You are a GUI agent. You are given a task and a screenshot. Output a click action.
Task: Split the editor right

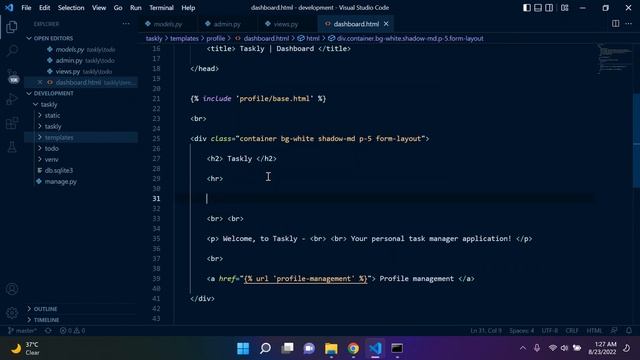(x=616, y=24)
